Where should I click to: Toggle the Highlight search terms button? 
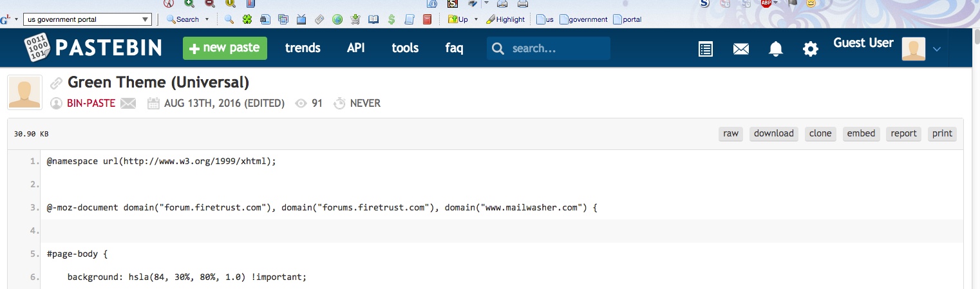505,19
